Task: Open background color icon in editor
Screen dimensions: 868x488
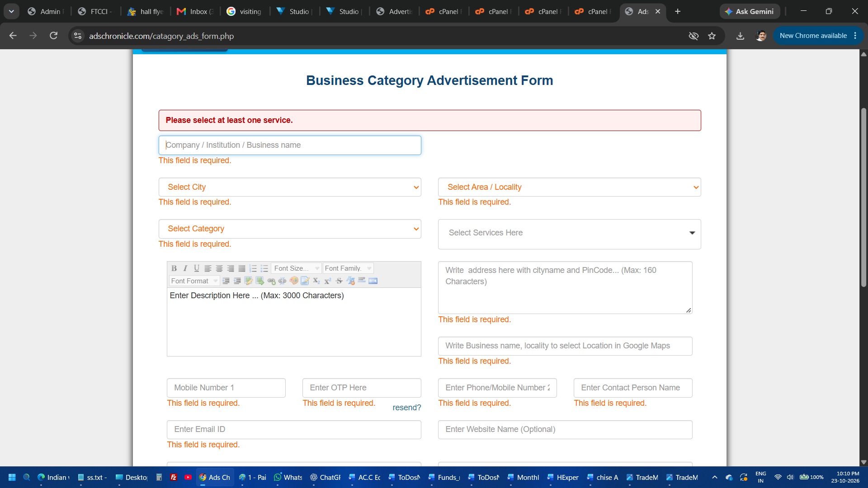Action: (305, 281)
